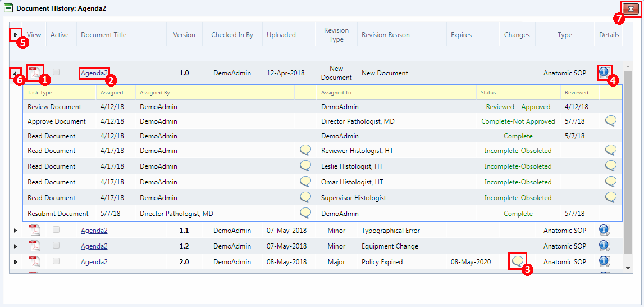644x307 pixels.
Task: Sort by Revision Type column header
Action: coord(336,35)
